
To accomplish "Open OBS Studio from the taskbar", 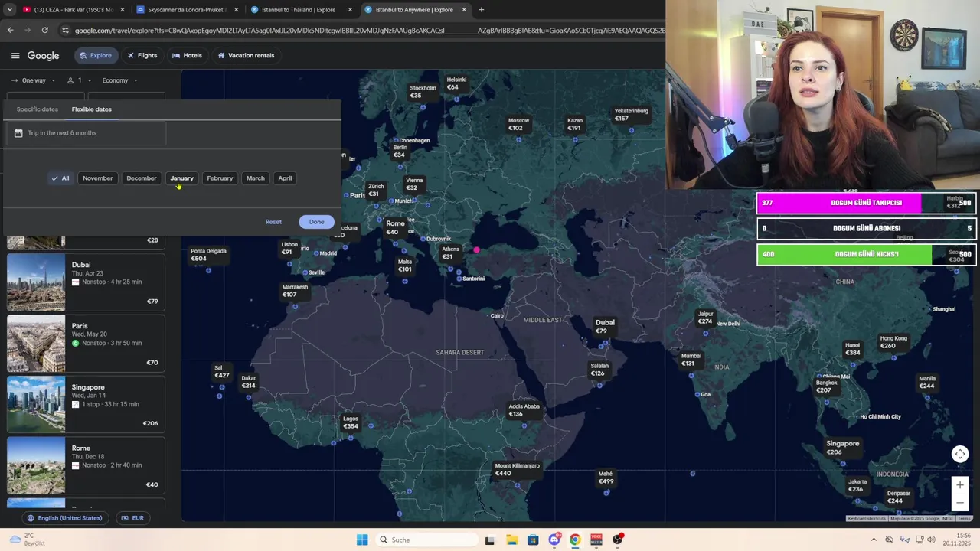I will coord(618,540).
